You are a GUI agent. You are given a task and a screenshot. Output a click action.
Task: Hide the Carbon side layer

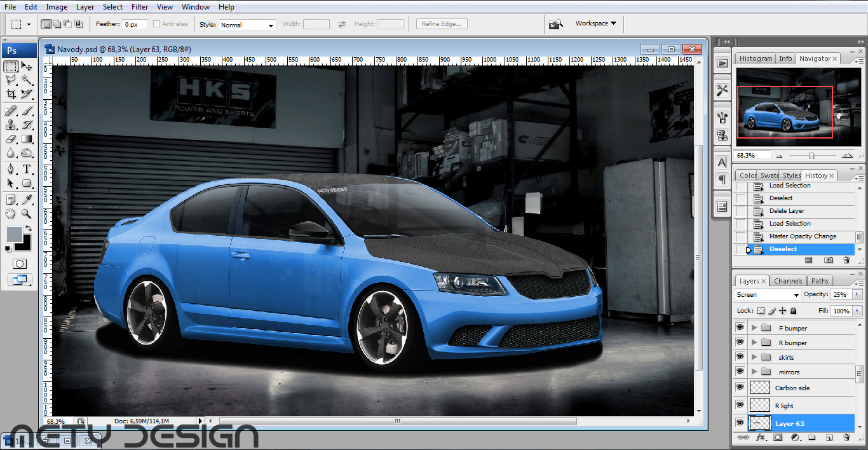(x=740, y=388)
